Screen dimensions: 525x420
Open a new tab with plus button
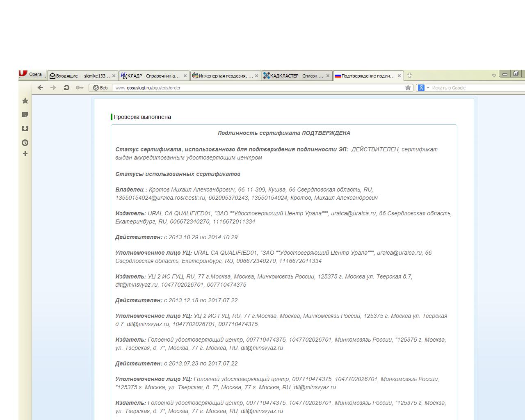tap(409, 75)
